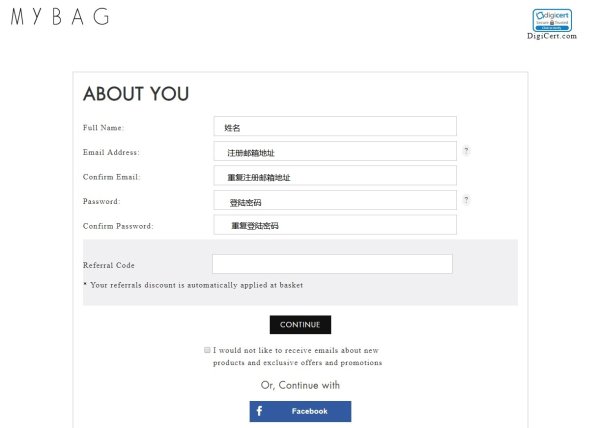Select the Referral Code input box
The width and height of the screenshot is (599, 428).
click(332, 264)
